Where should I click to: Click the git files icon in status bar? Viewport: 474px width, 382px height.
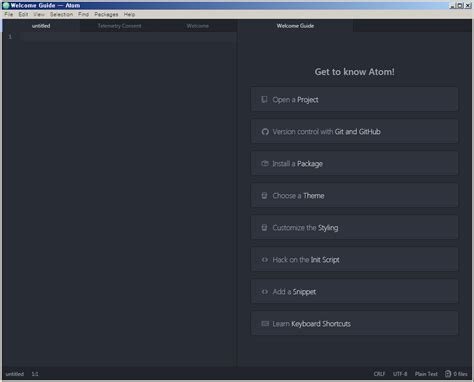click(448, 374)
